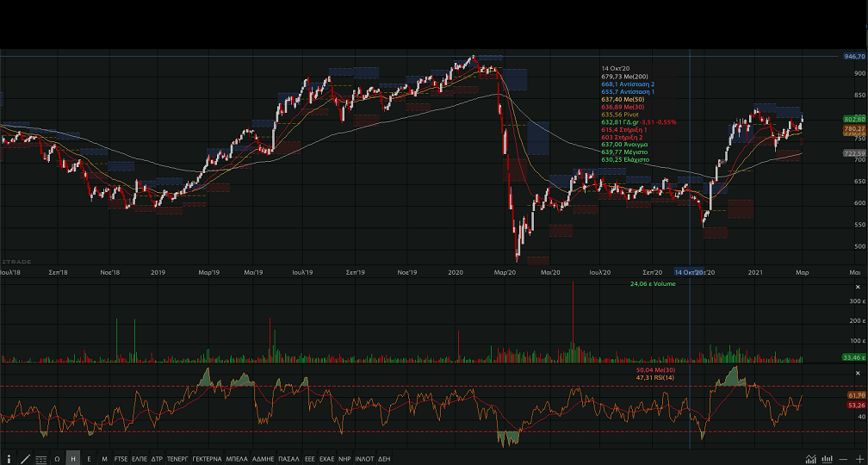Viewport: 868px width, 465px height.
Task: Click the info icon in bottom-left corner
Action: pyautogui.click(x=9, y=459)
